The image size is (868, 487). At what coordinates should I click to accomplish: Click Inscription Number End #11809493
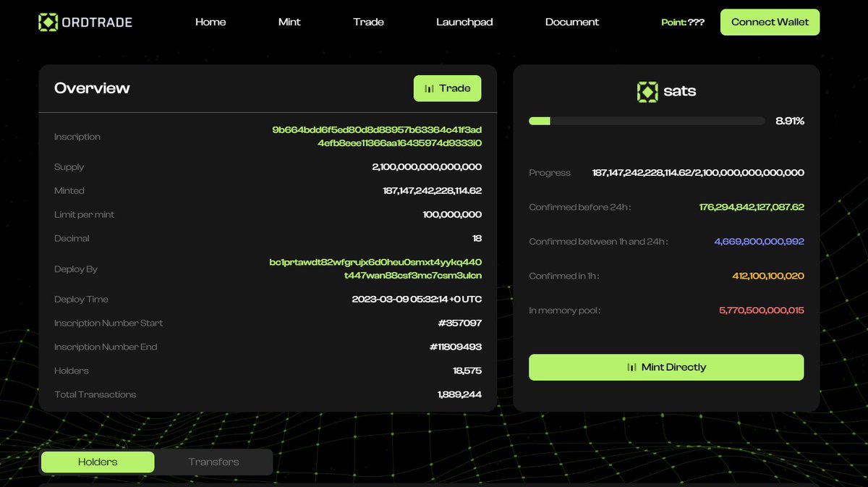coord(455,347)
